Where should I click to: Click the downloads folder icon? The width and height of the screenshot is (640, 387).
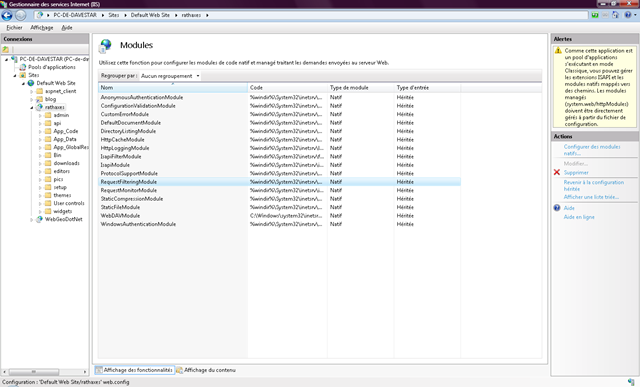48,163
